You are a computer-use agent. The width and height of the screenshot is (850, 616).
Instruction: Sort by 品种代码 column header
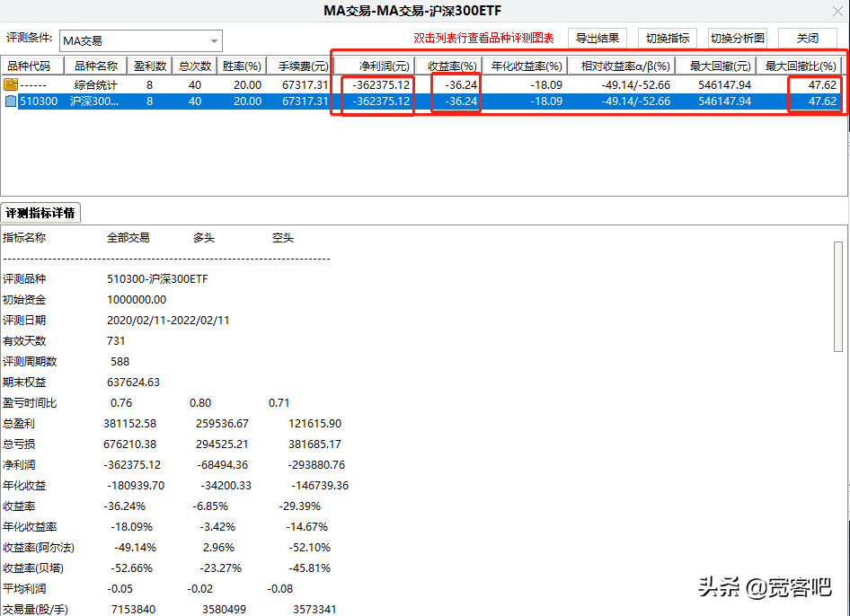pyautogui.click(x=33, y=66)
